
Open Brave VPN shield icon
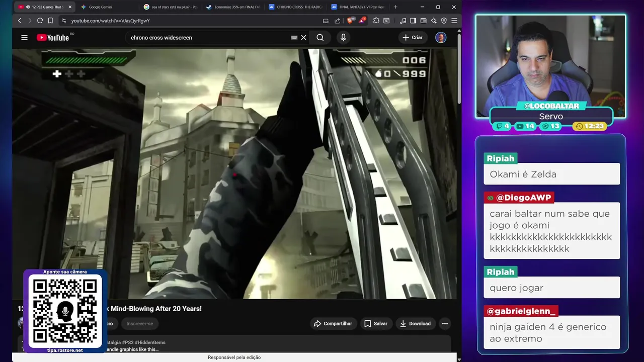(444, 21)
